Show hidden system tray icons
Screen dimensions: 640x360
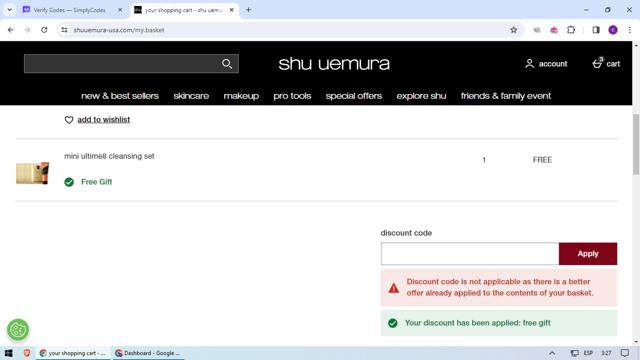[x=552, y=353]
